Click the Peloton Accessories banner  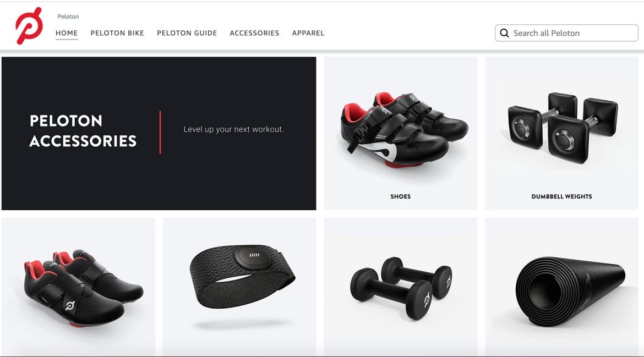[159, 133]
